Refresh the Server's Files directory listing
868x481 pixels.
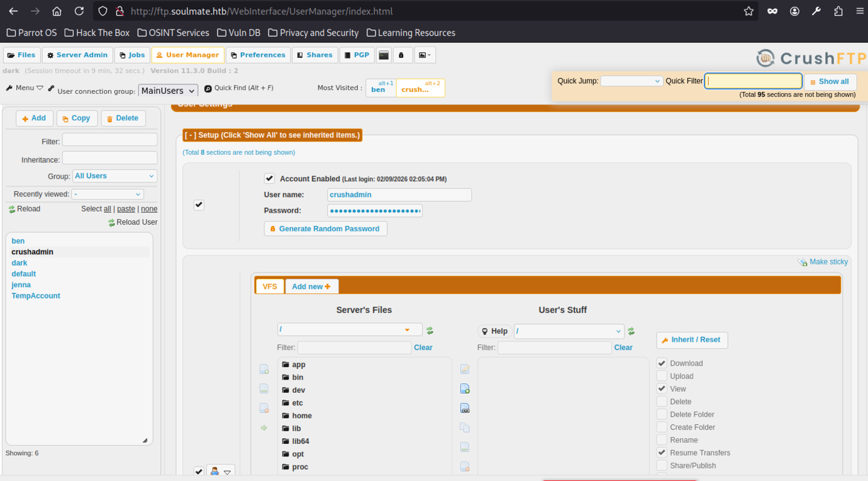tap(430, 331)
